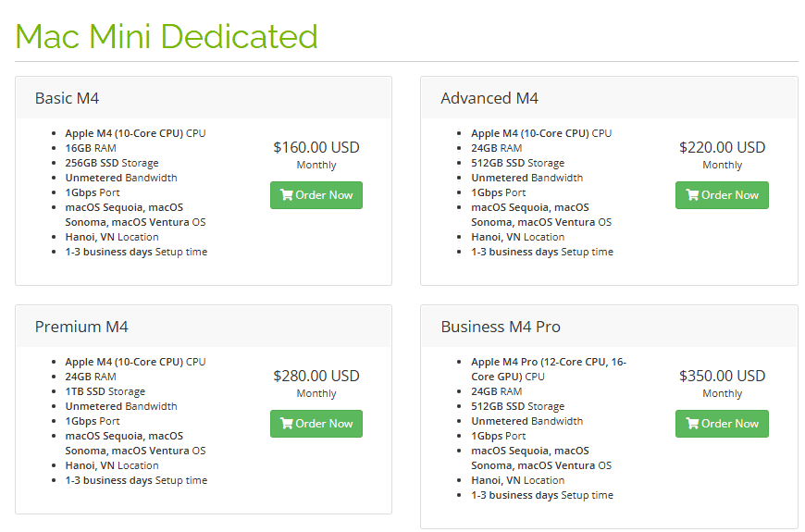Click Monthly label under $220.00 USD

(x=722, y=165)
